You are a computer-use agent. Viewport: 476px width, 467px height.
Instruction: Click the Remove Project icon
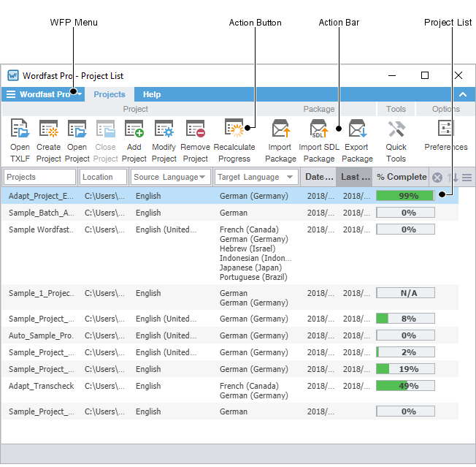tap(195, 128)
